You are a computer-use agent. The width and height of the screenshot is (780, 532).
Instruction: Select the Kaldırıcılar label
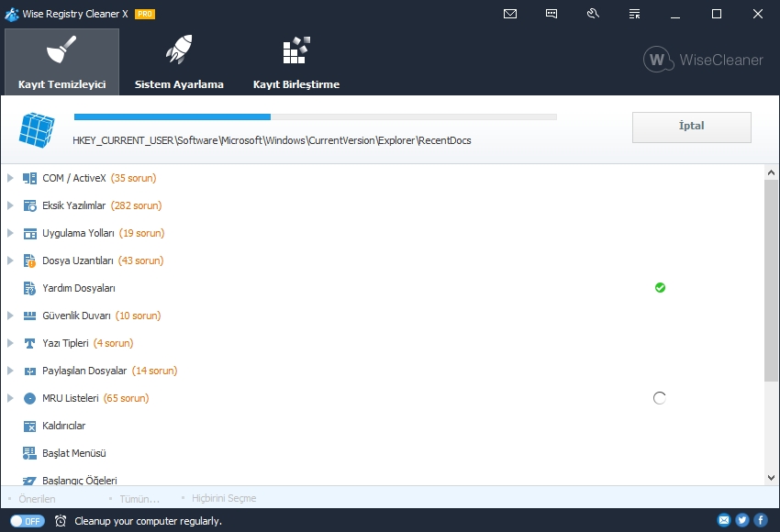click(x=63, y=426)
